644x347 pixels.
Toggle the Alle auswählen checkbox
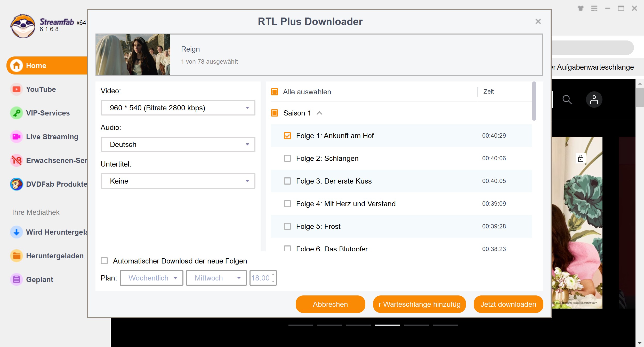(275, 92)
